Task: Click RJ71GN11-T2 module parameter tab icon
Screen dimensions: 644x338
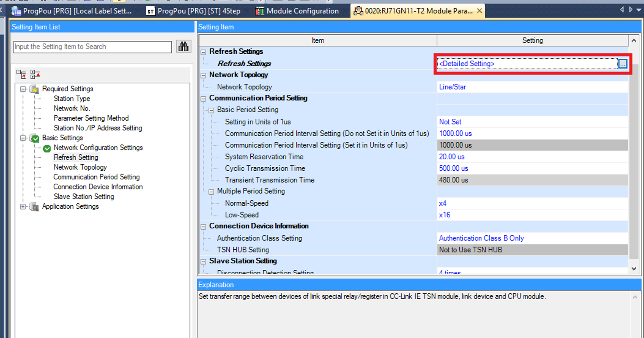Action: tap(358, 11)
